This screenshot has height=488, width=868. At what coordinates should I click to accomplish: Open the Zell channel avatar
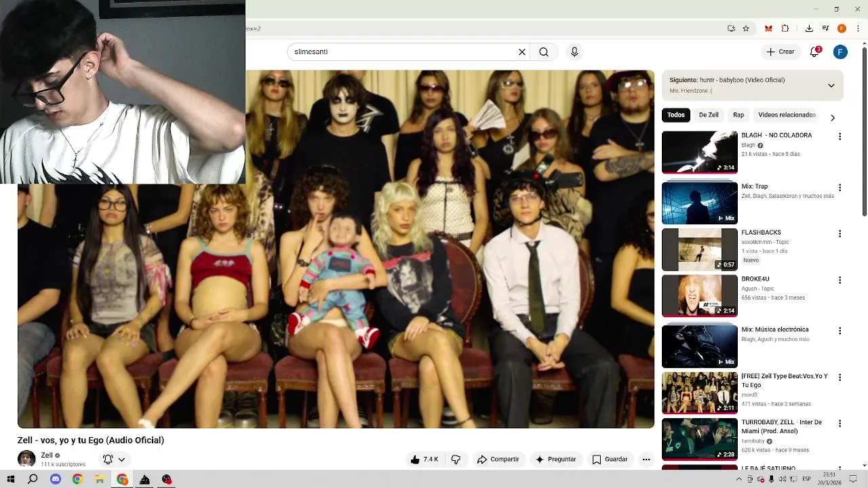point(26,459)
